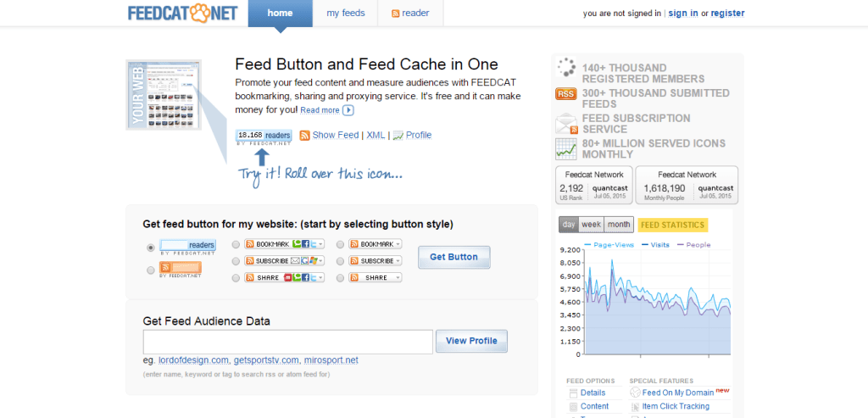
Task: Click the orange RSS icon before Show Feed
Action: click(x=304, y=135)
